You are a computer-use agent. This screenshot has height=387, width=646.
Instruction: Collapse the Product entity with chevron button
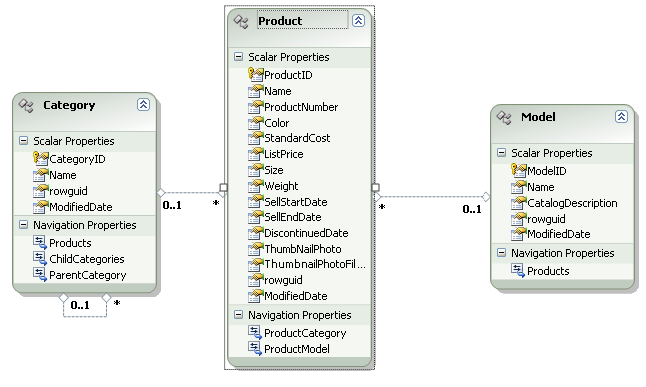[358, 21]
